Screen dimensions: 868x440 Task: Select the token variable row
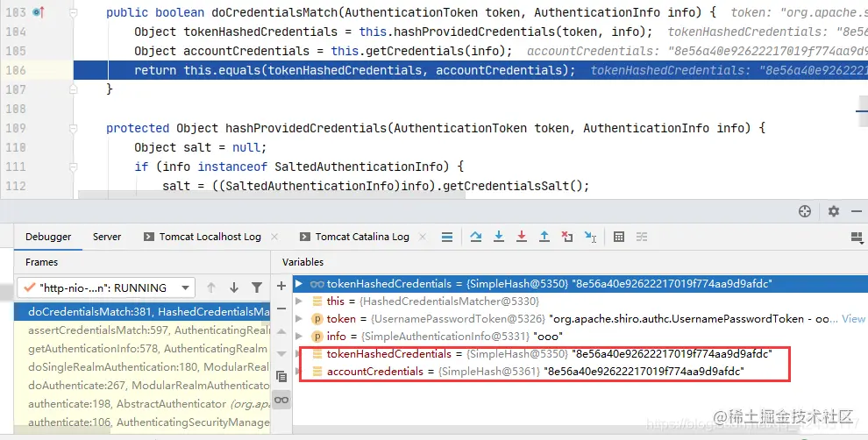click(580, 319)
